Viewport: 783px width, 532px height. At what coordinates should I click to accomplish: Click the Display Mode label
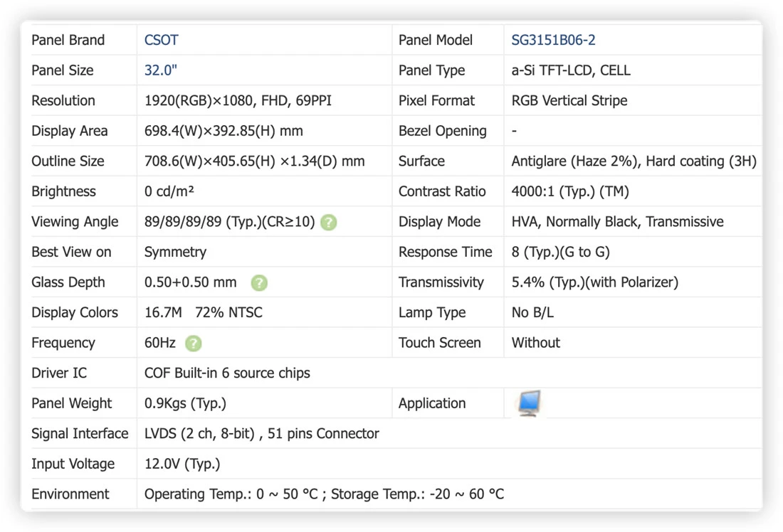pos(439,222)
